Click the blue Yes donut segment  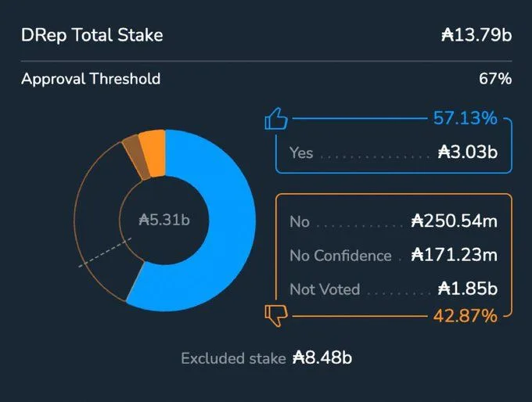(227, 227)
